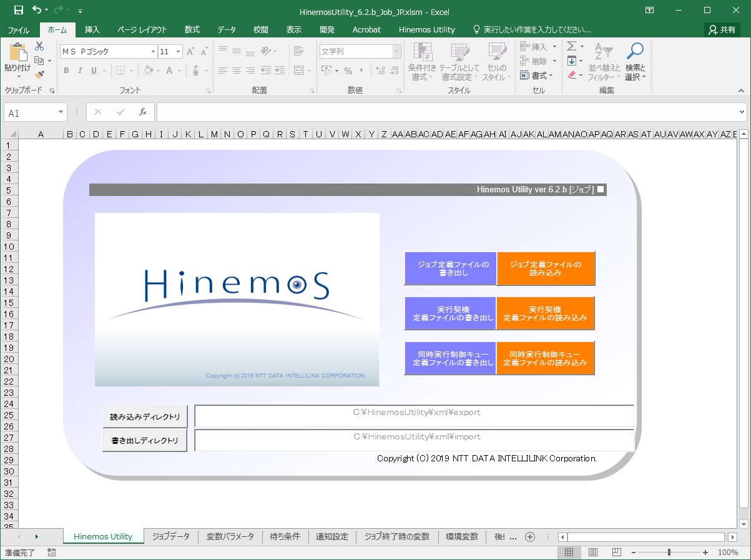Screen dimensions: 751x560
Task: Toggle middle vertical alignment
Action: [237, 51]
